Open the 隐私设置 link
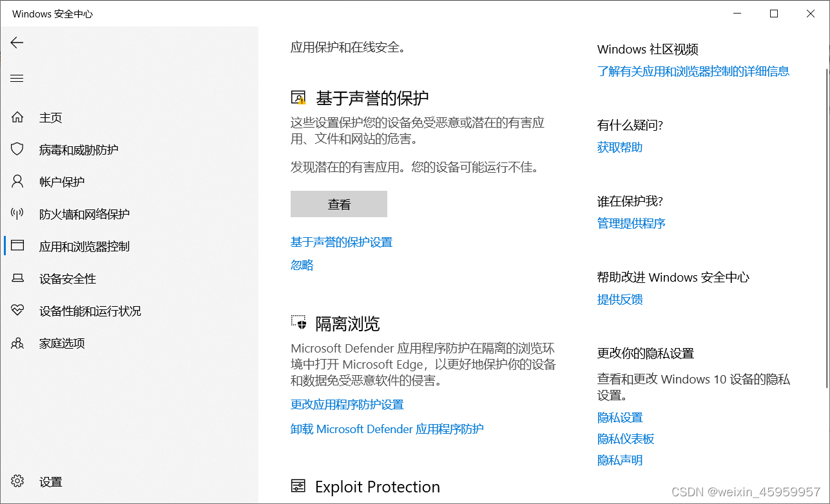Viewport: 830px width, 504px height. tap(620, 418)
